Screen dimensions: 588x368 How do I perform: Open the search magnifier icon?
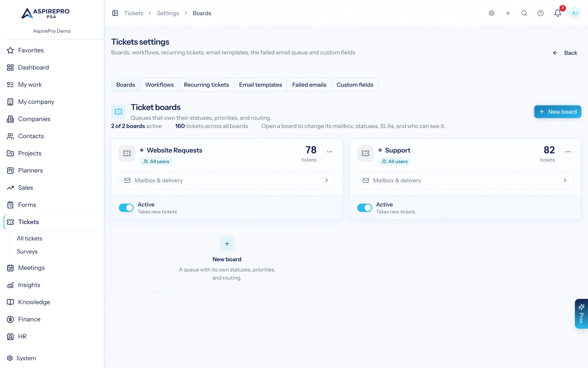tap(524, 13)
